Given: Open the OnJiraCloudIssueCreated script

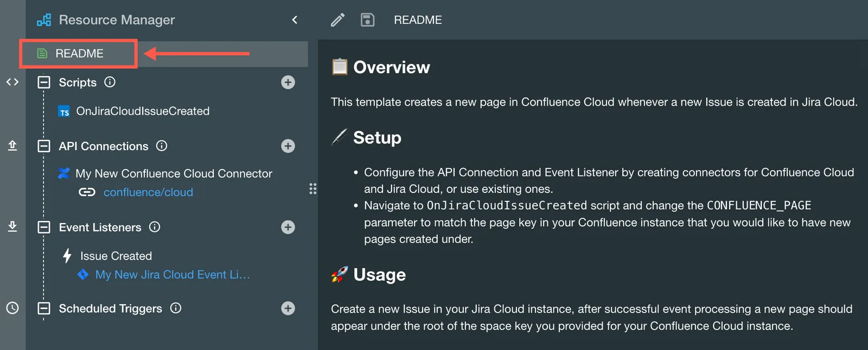Looking at the screenshot, I should [143, 111].
